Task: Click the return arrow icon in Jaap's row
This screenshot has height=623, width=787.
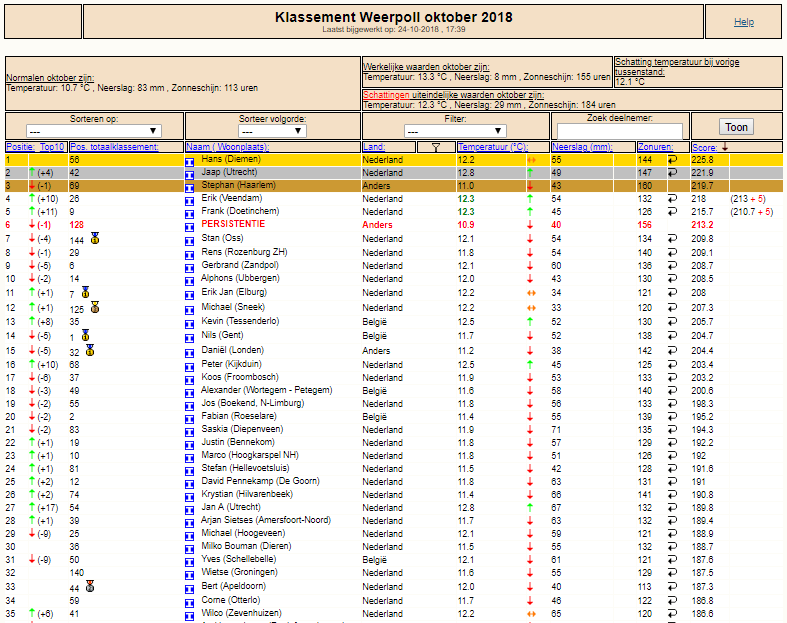Action: pyautogui.click(x=672, y=172)
